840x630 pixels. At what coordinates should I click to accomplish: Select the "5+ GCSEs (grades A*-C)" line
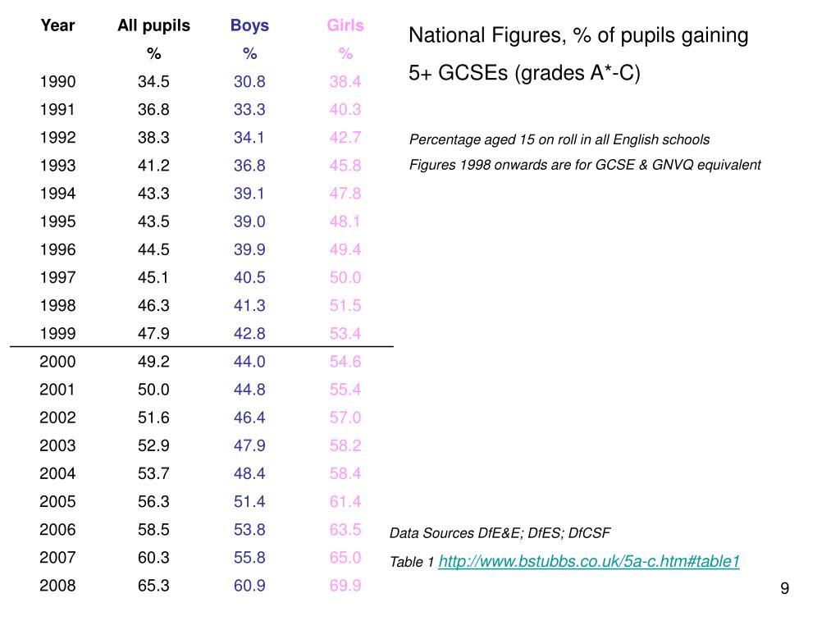coord(524,73)
